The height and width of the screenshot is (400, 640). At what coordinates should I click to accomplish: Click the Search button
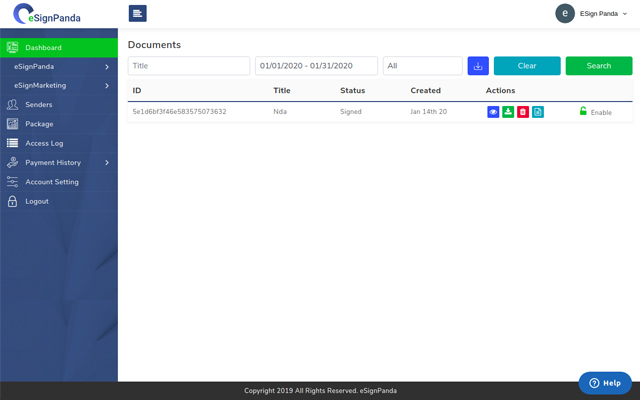click(x=599, y=66)
